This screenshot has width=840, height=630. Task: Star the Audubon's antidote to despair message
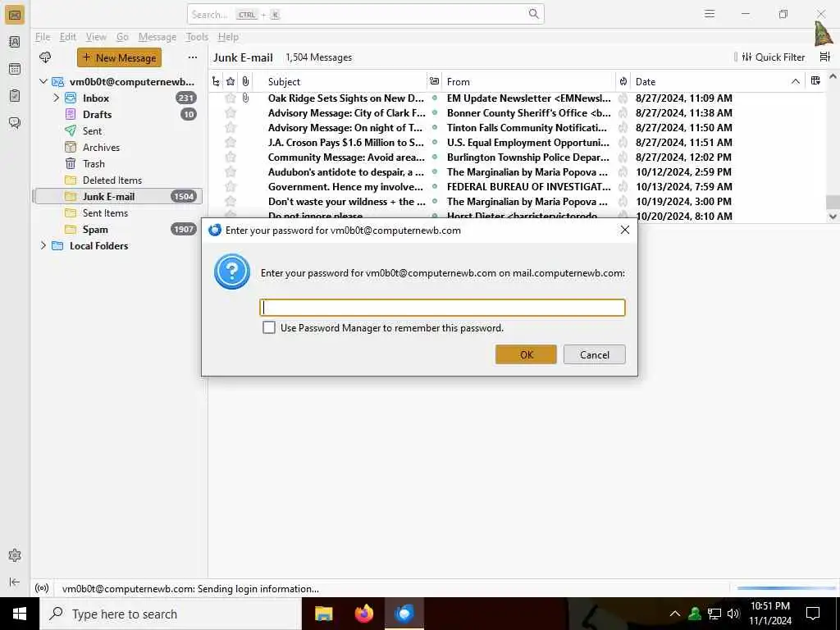[231, 172]
